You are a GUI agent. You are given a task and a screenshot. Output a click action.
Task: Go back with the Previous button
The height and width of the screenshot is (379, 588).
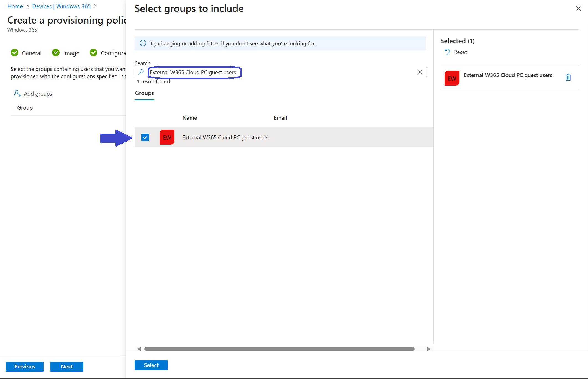25,367
